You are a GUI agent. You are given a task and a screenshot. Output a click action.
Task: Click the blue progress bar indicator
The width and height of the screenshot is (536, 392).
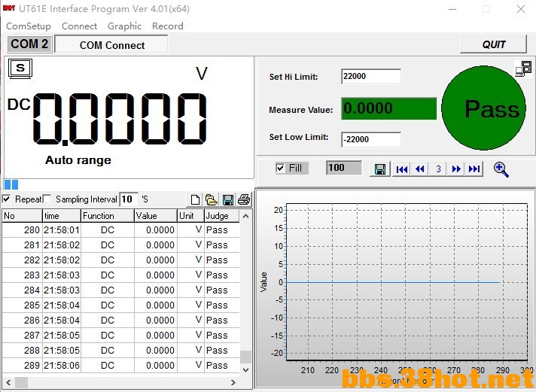[11, 184]
